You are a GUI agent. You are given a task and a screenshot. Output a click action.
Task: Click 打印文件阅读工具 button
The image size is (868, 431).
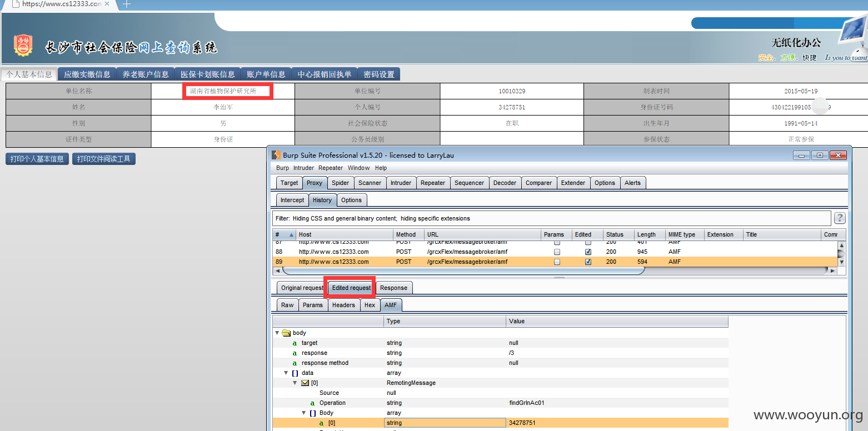click(x=104, y=159)
